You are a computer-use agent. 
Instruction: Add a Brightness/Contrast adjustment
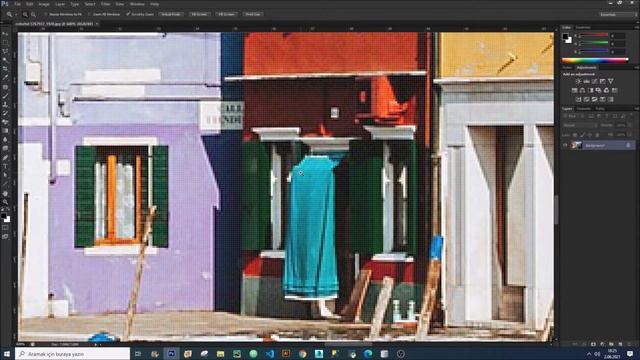pos(578,81)
